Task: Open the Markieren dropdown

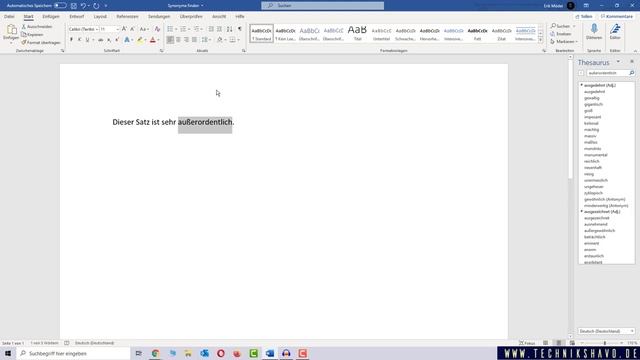Action: tap(564, 42)
